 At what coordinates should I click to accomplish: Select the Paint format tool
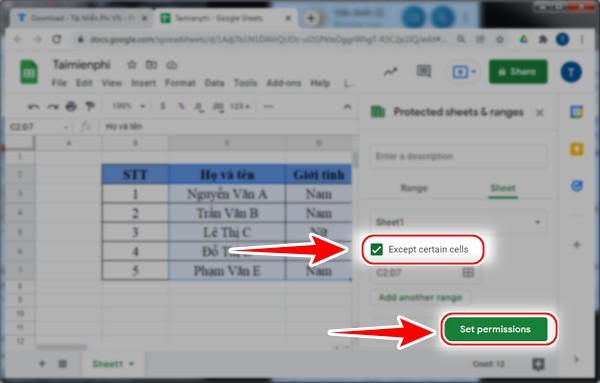pyautogui.click(x=90, y=106)
